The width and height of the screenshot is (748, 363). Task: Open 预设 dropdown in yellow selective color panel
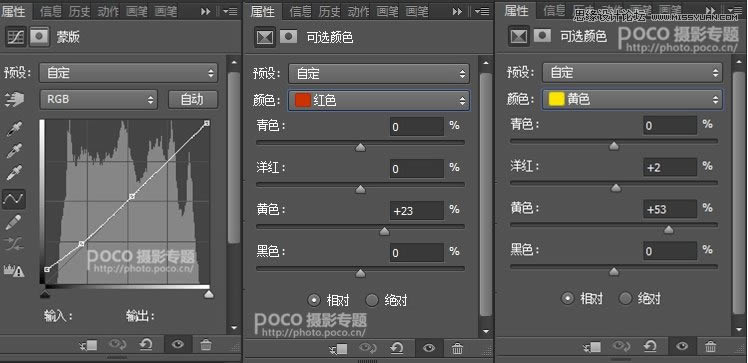[x=632, y=73]
